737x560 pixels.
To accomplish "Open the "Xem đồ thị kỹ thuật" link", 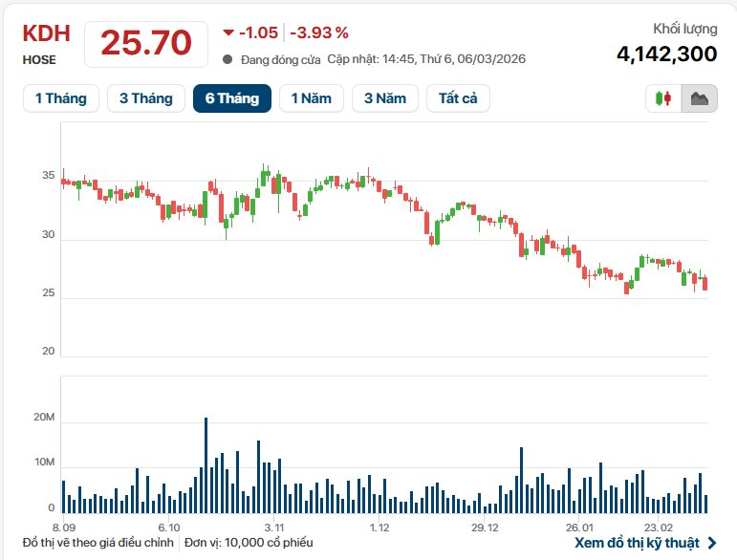I will pos(636,543).
